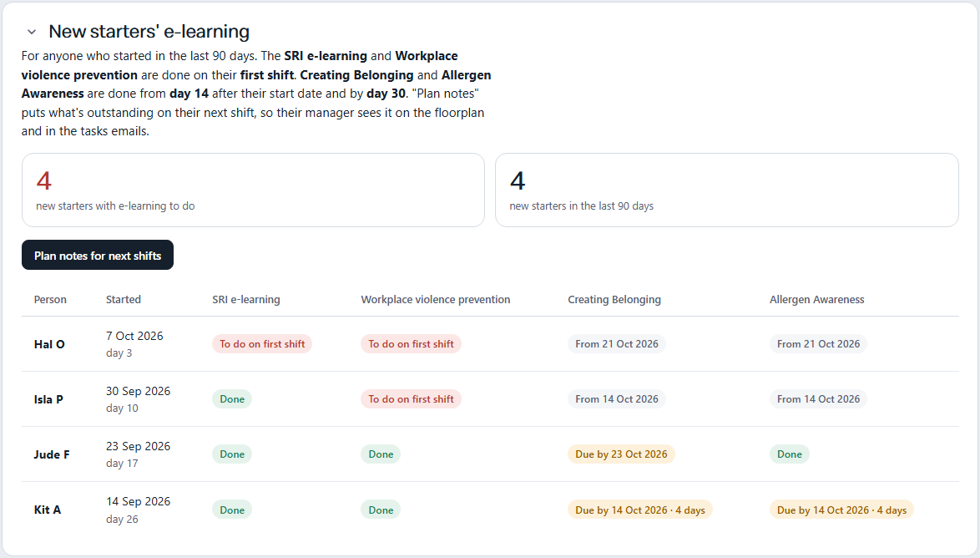
Task: Click Isla P's Allergen Awareness From 14 Oct badge
Action: [x=818, y=399]
